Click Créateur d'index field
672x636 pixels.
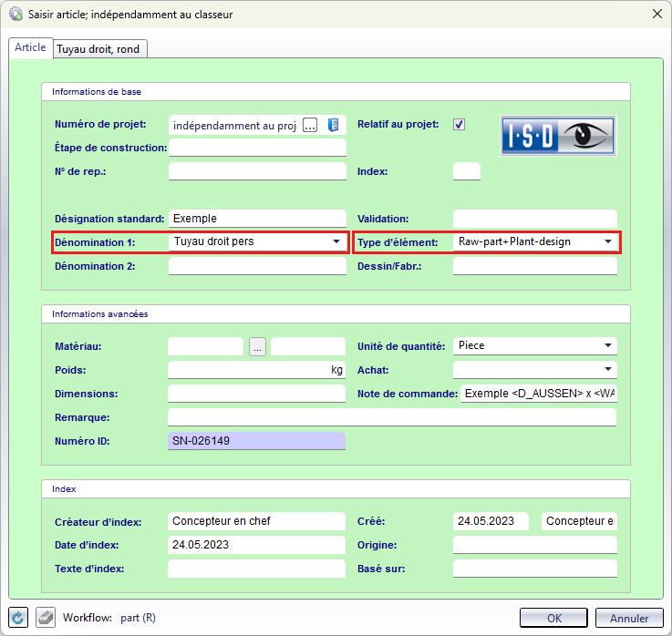tap(256, 521)
